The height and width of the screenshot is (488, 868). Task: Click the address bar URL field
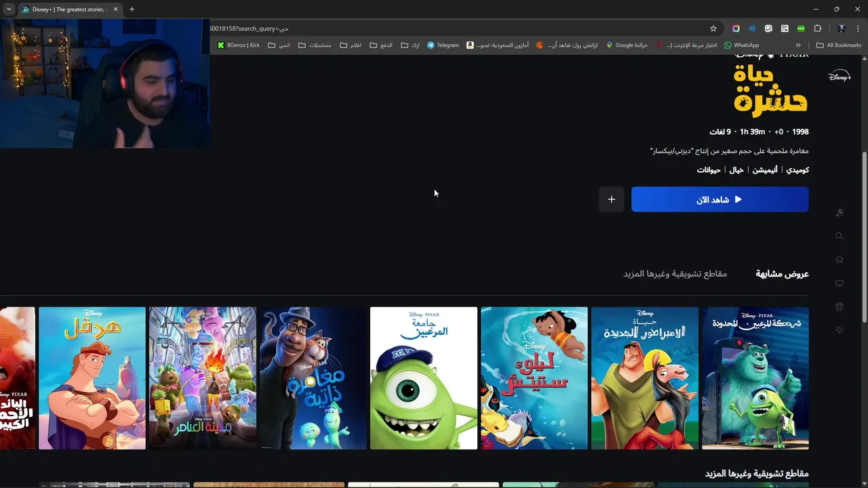click(454, 28)
